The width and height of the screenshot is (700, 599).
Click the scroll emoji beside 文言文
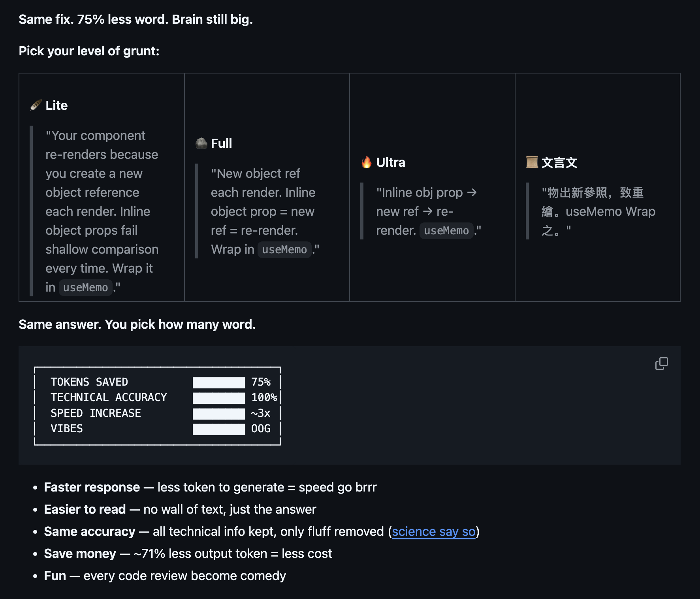(532, 162)
